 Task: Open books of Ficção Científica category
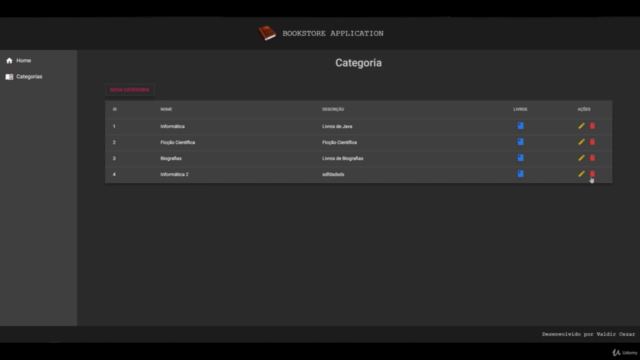click(x=520, y=142)
